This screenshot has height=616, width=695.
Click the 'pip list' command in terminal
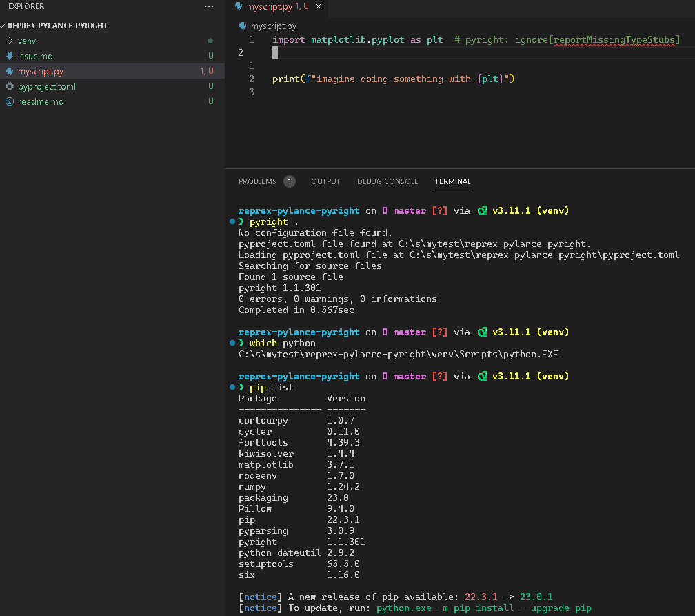pos(271,387)
